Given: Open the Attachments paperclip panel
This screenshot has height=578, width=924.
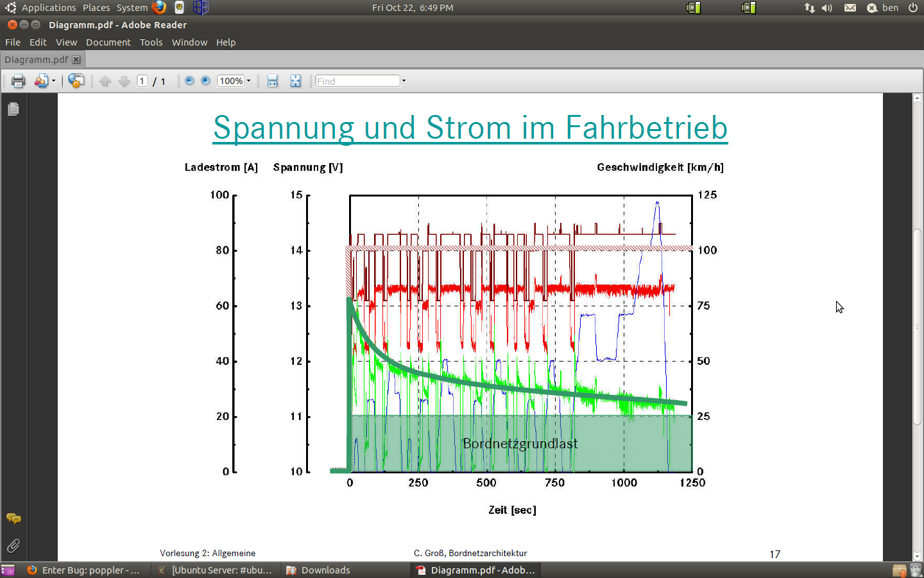Looking at the screenshot, I should [x=13, y=546].
